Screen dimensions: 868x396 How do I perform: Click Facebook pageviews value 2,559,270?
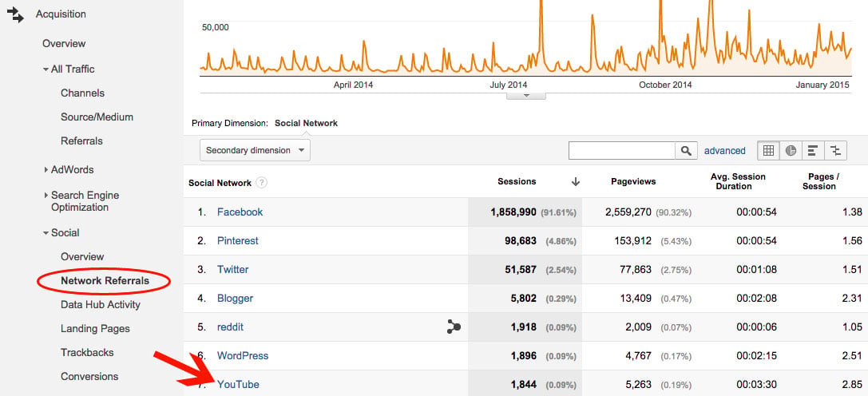[x=628, y=212]
